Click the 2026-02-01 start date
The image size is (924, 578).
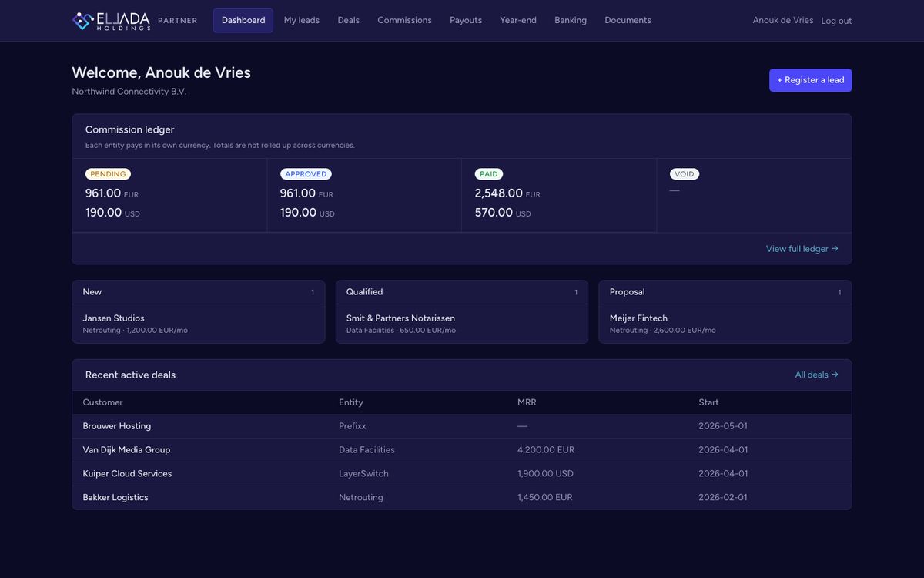[723, 498]
